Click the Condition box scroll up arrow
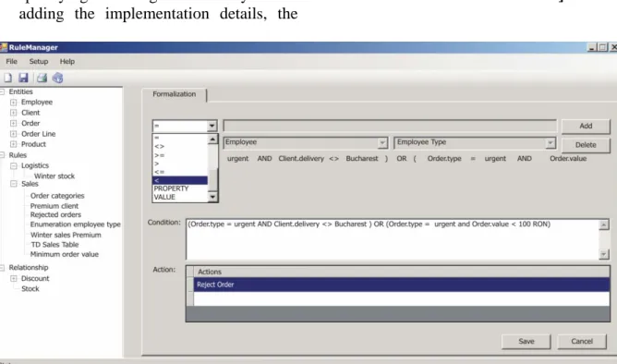 point(603,225)
